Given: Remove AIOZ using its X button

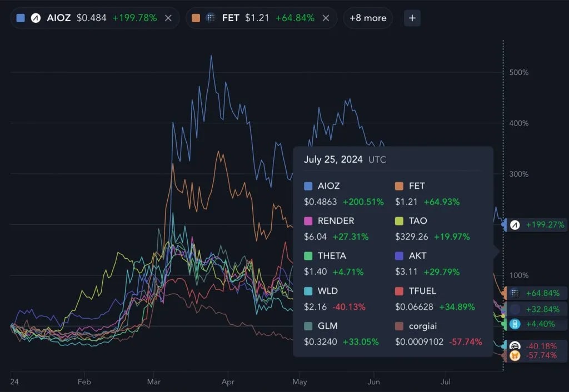Looking at the screenshot, I should click(x=168, y=17).
